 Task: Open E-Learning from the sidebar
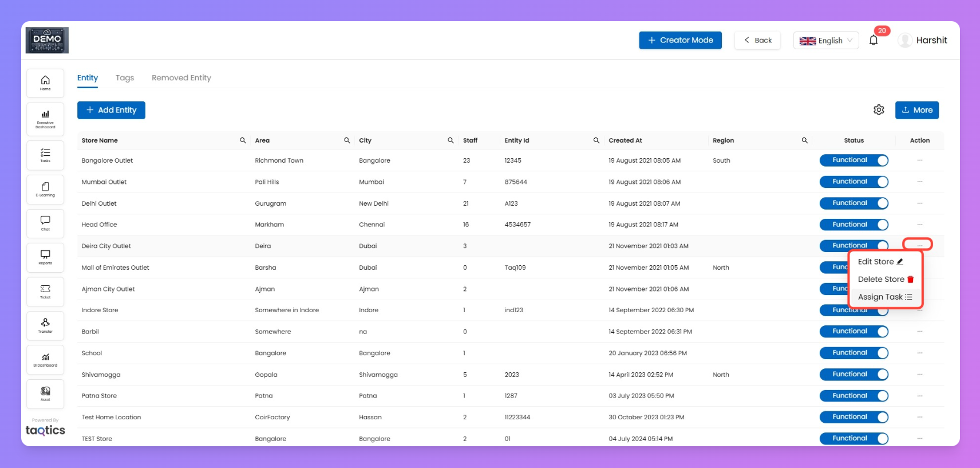pos(45,189)
